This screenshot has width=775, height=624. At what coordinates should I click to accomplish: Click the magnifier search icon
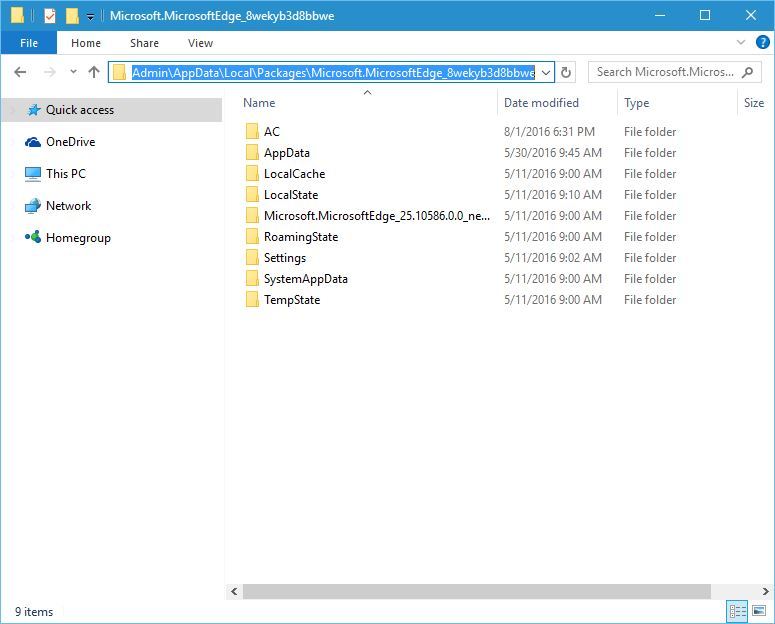(x=748, y=72)
